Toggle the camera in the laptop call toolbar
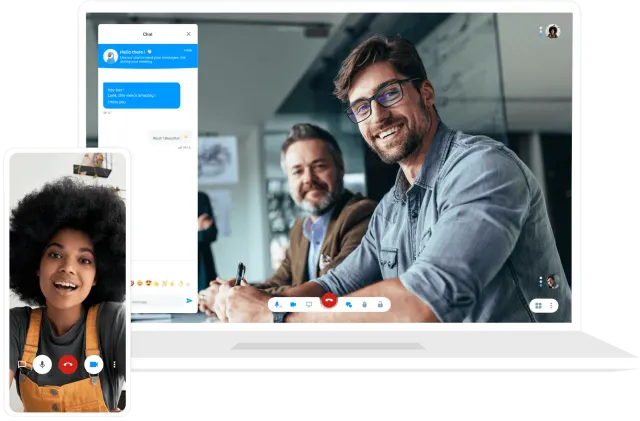This screenshot has width=640, height=421. click(293, 305)
